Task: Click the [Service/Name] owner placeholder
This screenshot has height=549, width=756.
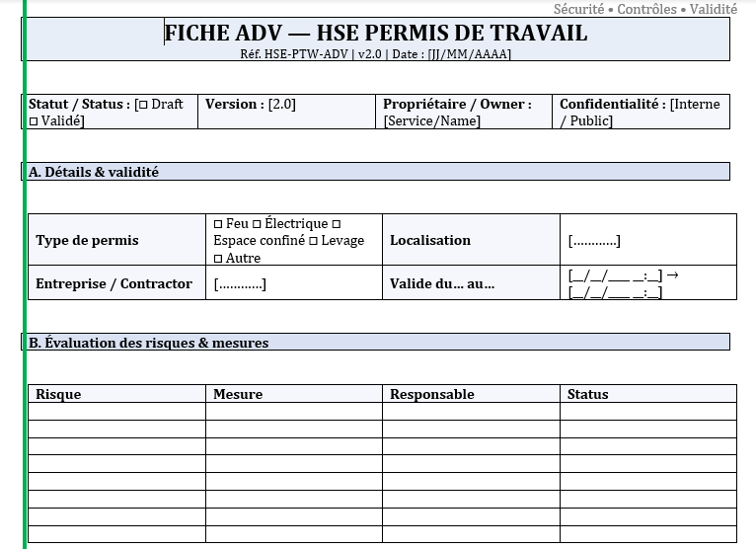Action: 432,121
